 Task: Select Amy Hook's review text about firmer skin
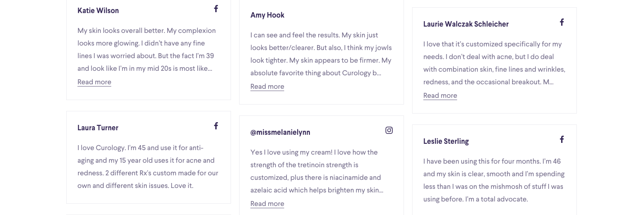click(x=321, y=54)
